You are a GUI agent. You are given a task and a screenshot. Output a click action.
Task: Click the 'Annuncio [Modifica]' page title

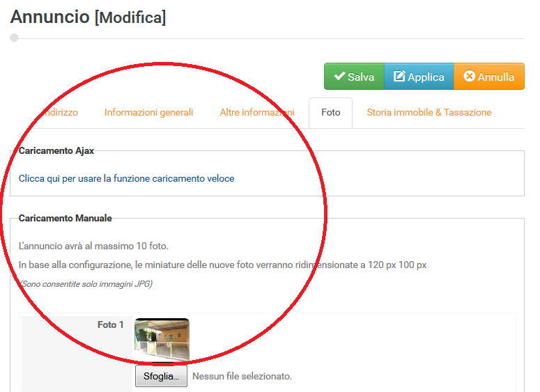coord(88,17)
